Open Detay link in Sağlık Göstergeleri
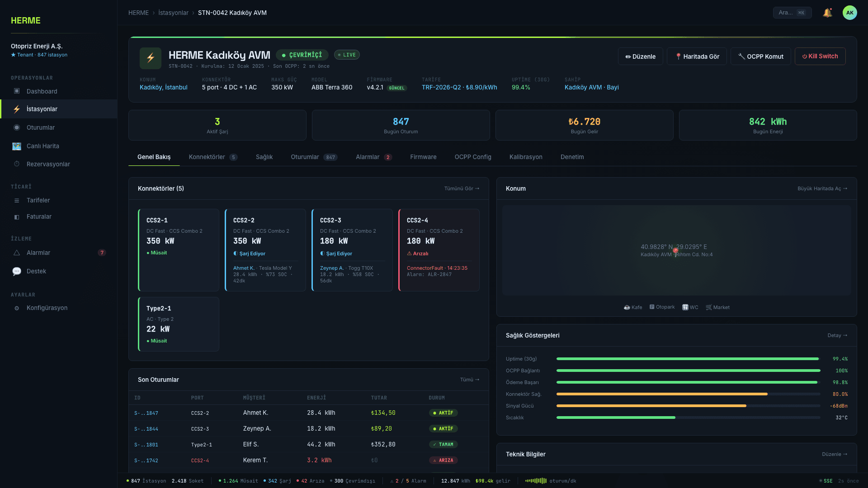The height and width of the screenshot is (488, 868). tap(837, 335)
